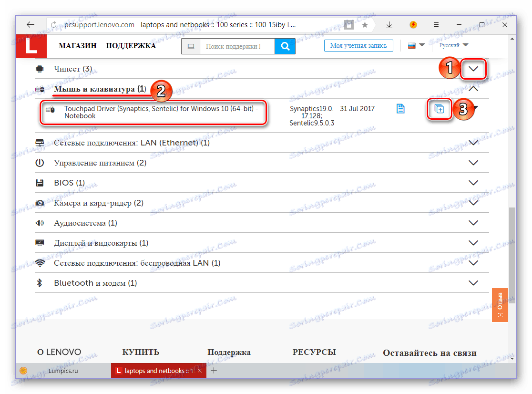Click the BIOS (1) category label
The image size is (532, 394).
coord(69,183)
